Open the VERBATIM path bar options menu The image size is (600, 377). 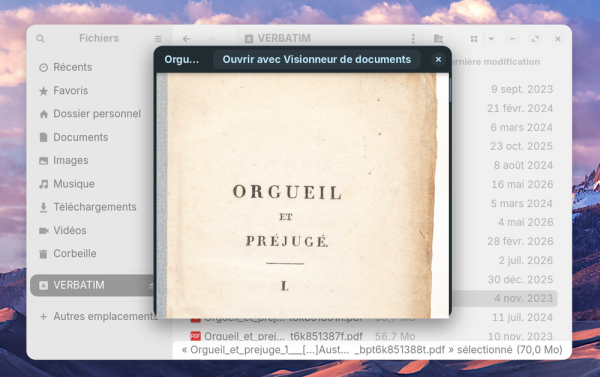tap(413, 39)
